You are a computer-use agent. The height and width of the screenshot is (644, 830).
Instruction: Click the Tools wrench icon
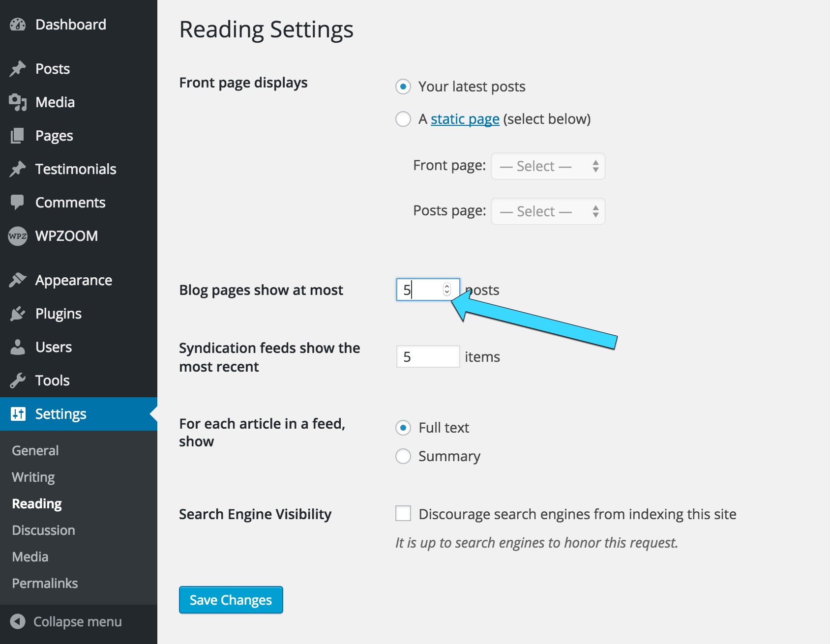coord(18,381)
